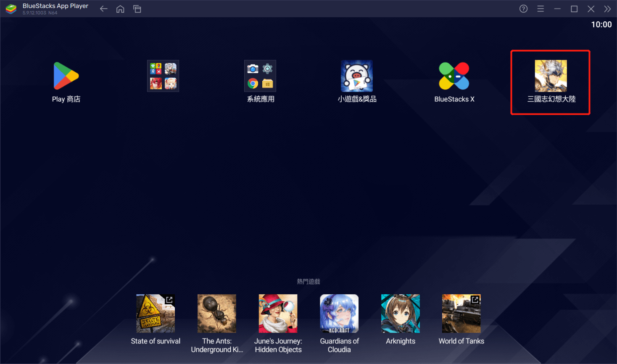
Task: Open June's Journey: Hidden Objects
Action: point(278,314)
